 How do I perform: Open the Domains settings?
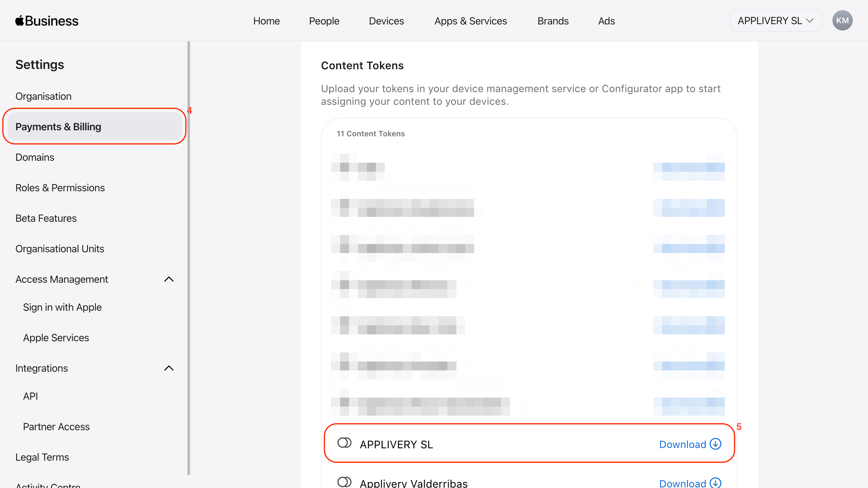click(35, 157)
